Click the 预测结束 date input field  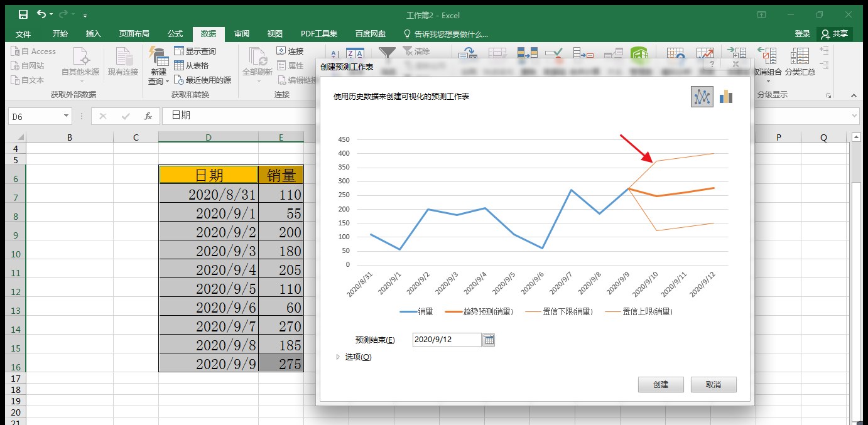point(447,340)
